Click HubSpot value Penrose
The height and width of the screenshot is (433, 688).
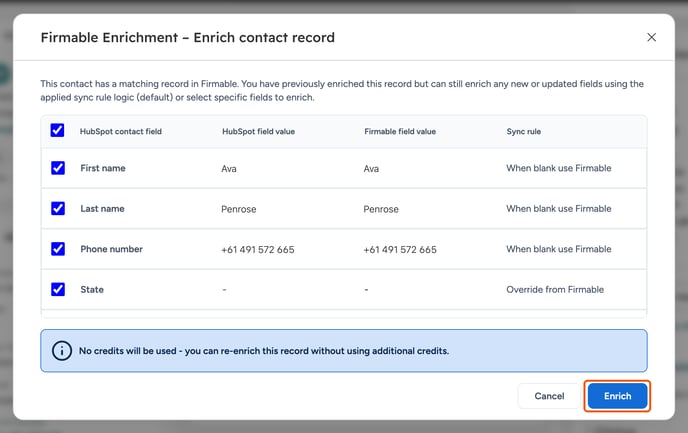[x=239, y=209]
